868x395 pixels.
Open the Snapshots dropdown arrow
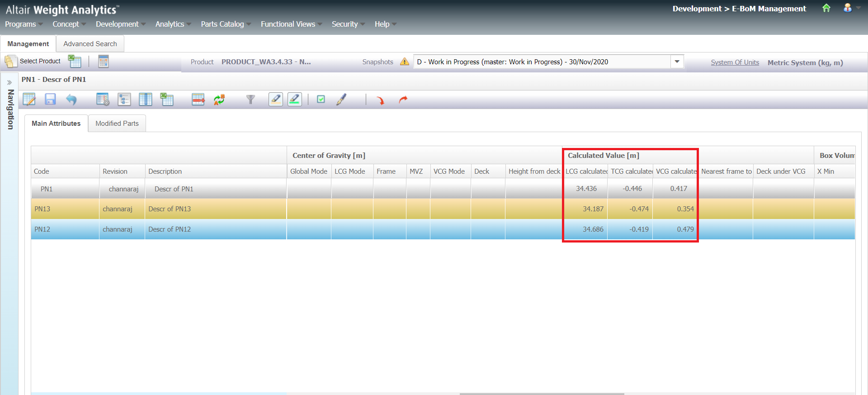(x=677, y=62)
